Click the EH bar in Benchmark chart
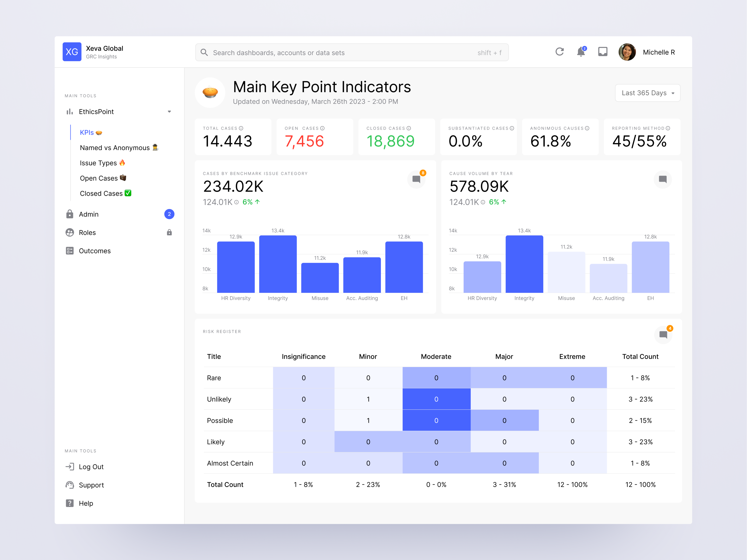 point(404,267)
